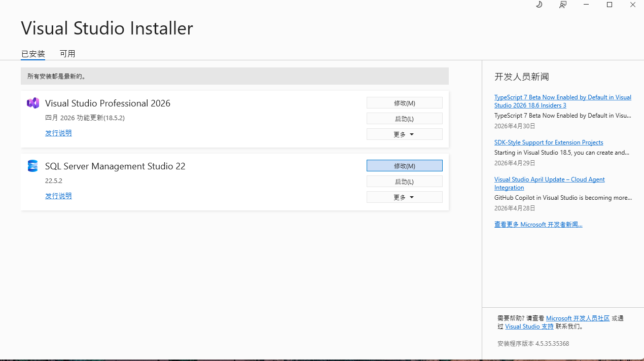Click 修改(M) for Visual Studio Professional 2026
The height and width of the screenshot is (361, 644).
405,103
